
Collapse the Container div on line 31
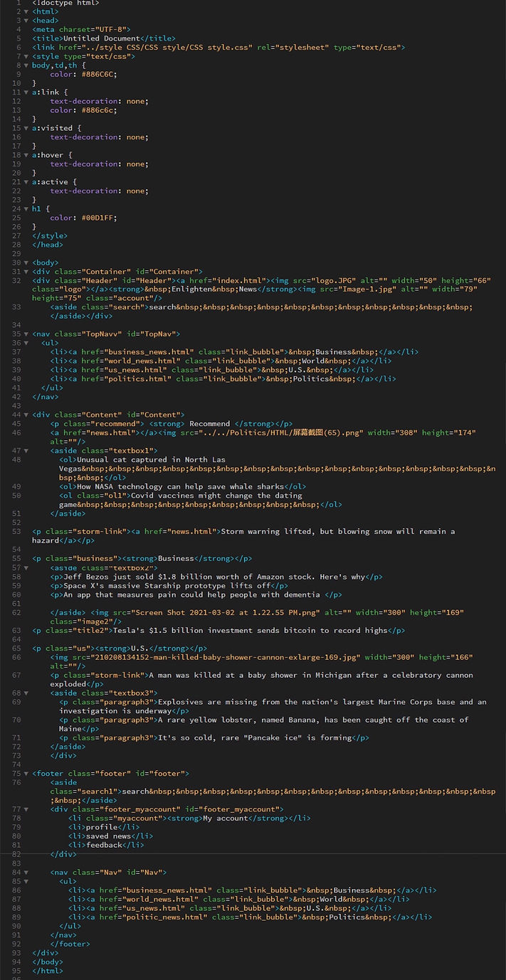click(x=26, y=272)
